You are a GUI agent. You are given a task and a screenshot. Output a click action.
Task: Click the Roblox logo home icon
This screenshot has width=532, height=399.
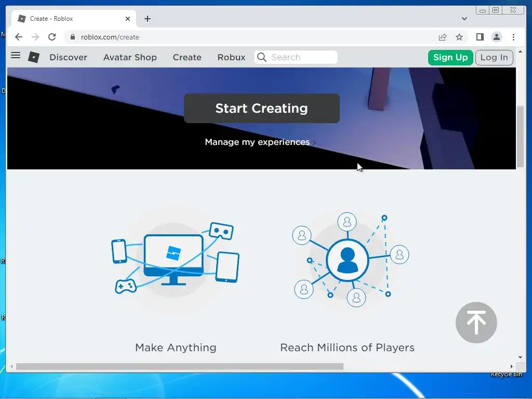click(x=34, y=57)
